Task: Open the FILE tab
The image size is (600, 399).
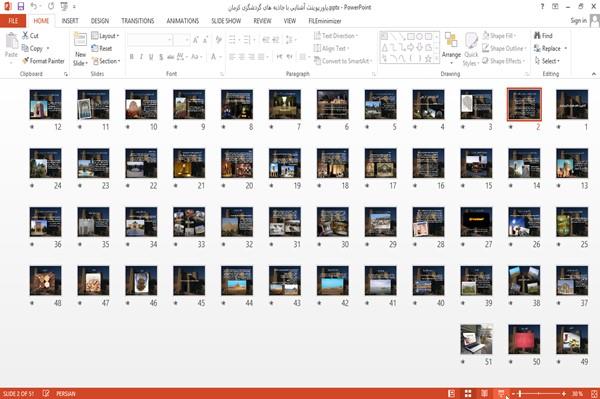Action: [13, 21]
